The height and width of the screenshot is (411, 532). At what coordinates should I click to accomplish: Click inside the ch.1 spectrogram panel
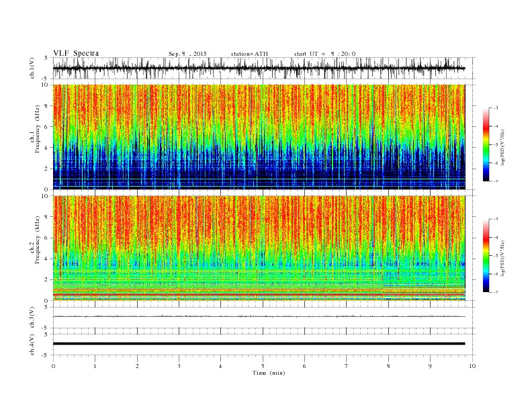coord(259,137)
